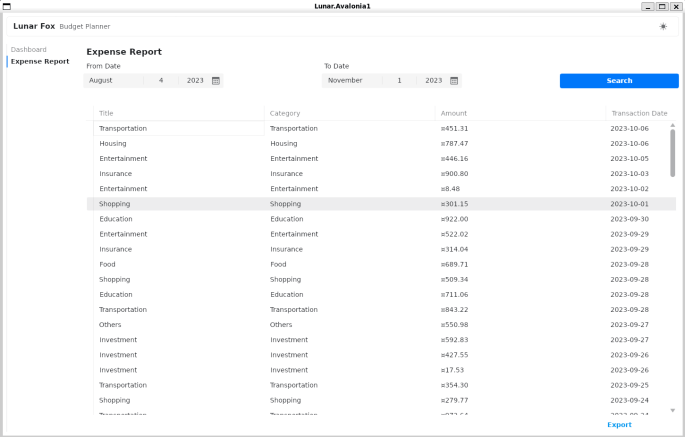
Task: Select the Housing title cell dated 2023-10-06
Action: 179,143
